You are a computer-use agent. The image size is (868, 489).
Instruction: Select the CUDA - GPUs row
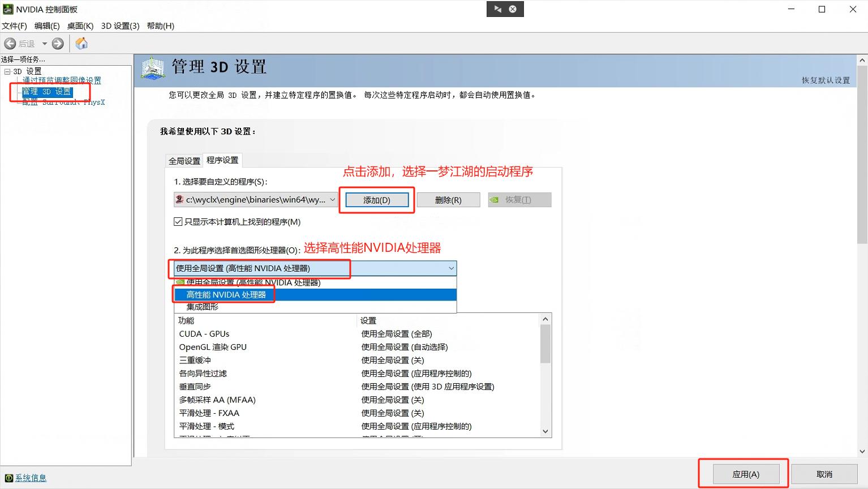coord(357,334)
